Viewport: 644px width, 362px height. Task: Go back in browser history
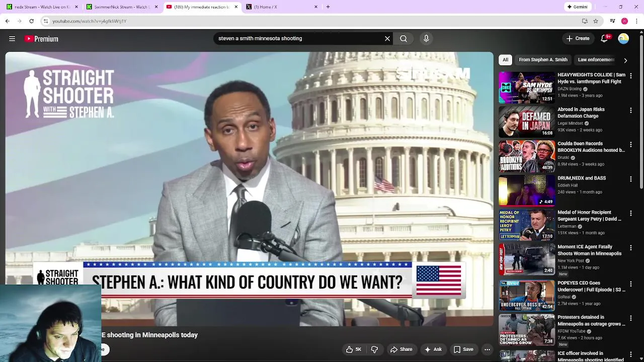pos(7,21)
